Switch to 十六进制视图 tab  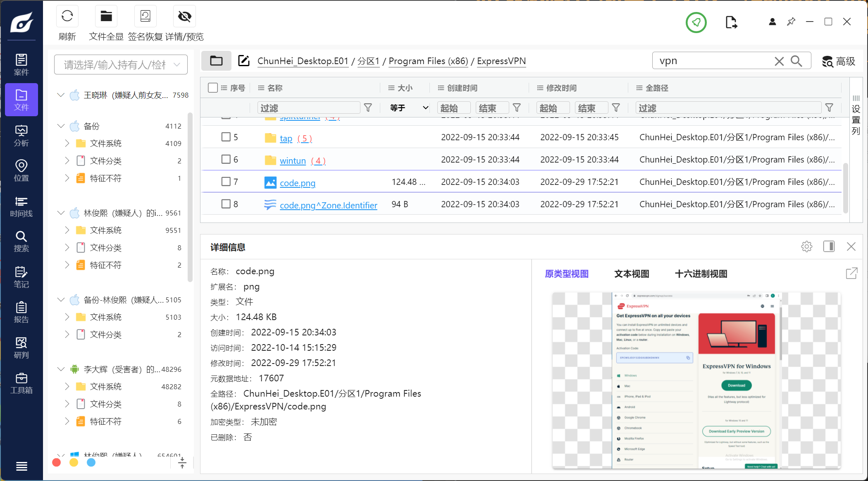[x=701, y=274]
